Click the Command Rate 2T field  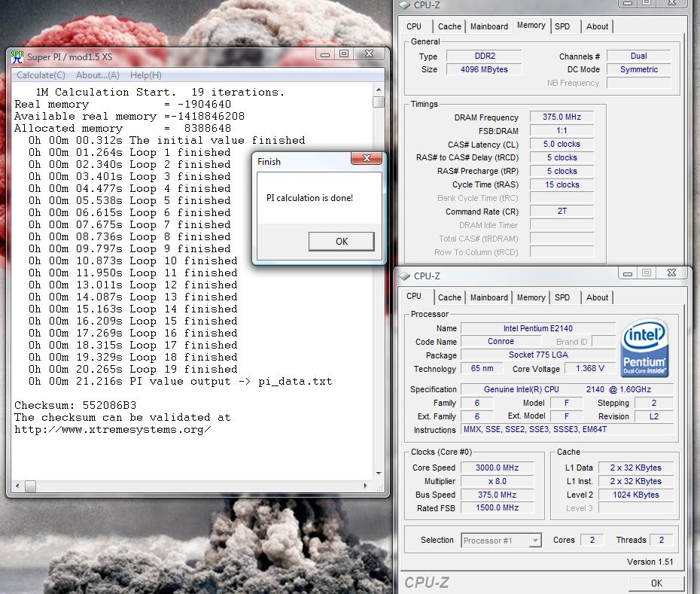click(562, 212)
